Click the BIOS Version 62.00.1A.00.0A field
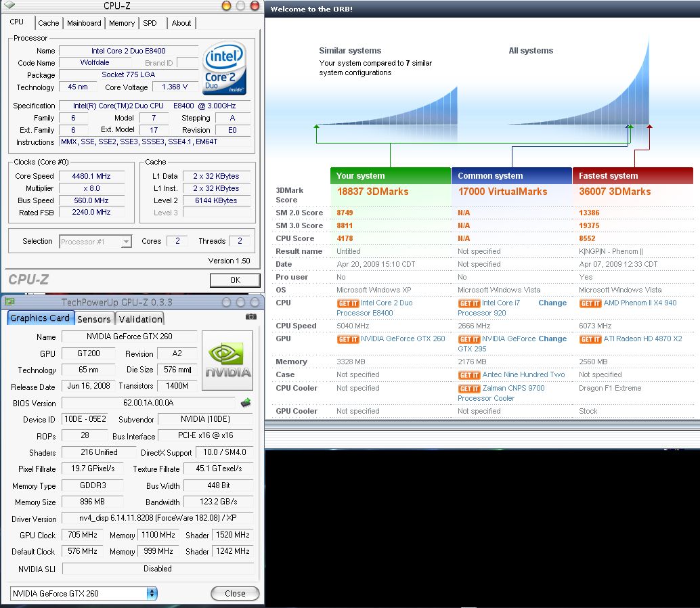 tap(148, 403)
